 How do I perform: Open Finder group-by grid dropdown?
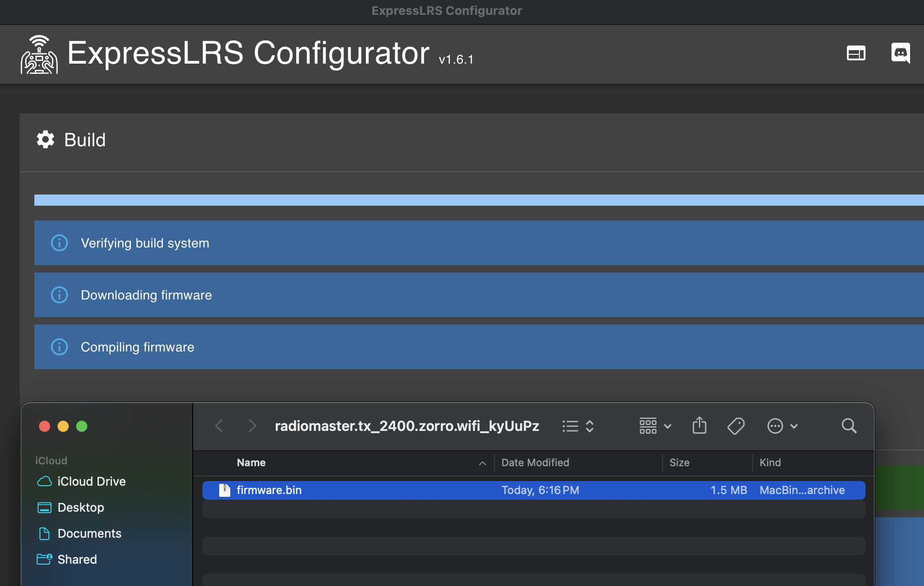click(x=655, y=426)
